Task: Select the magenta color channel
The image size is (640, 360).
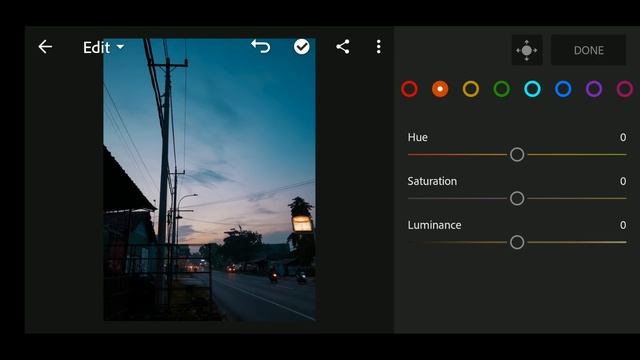Action: click(624, 89)
